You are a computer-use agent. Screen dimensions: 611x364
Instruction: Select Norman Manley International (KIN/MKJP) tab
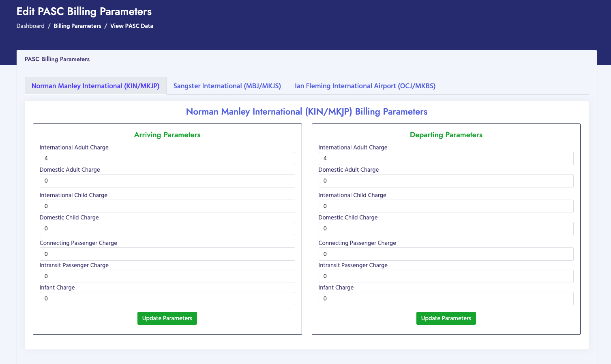click(96, 86)
